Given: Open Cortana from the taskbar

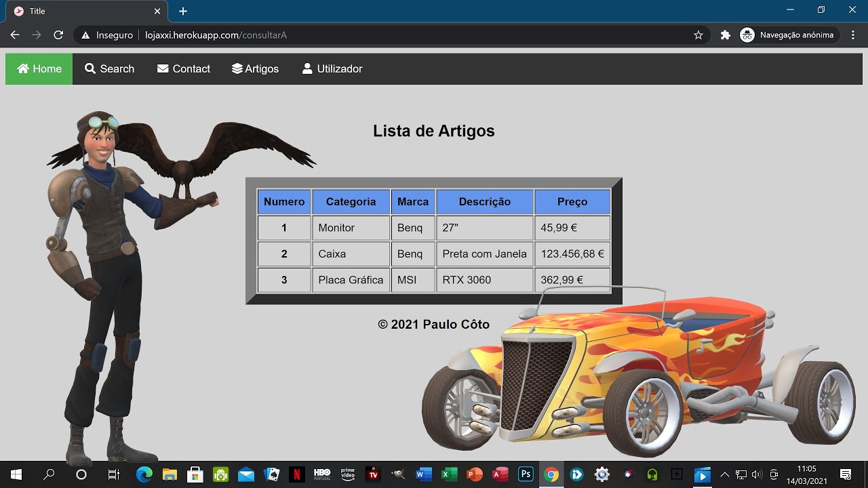Looking at the screenshot, I should tap(81, 474).
